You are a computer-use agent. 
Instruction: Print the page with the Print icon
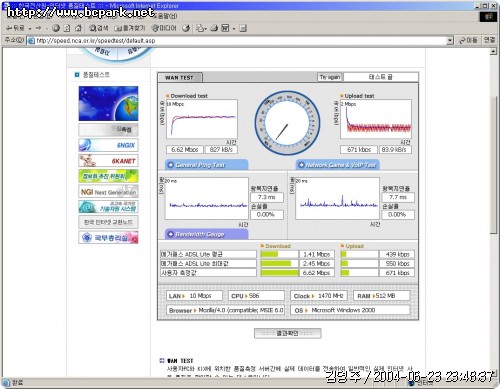pos(214,28)
